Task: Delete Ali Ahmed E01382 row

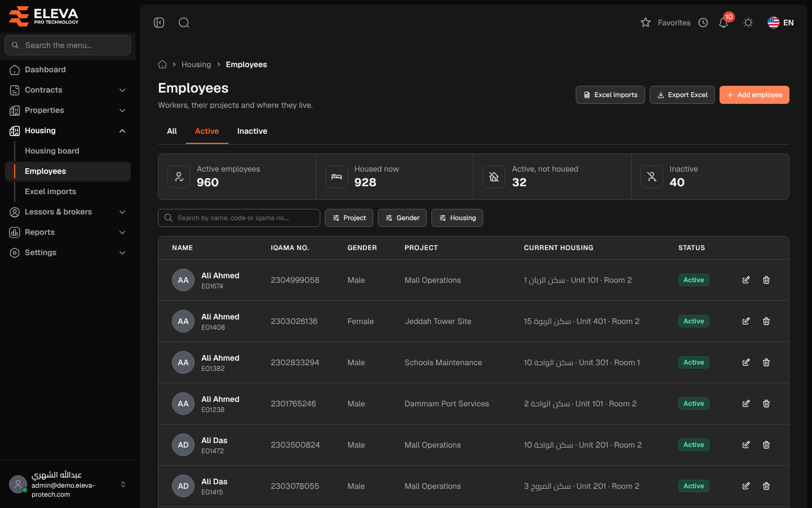Action: pyautogui.click(x=766, y=362)
